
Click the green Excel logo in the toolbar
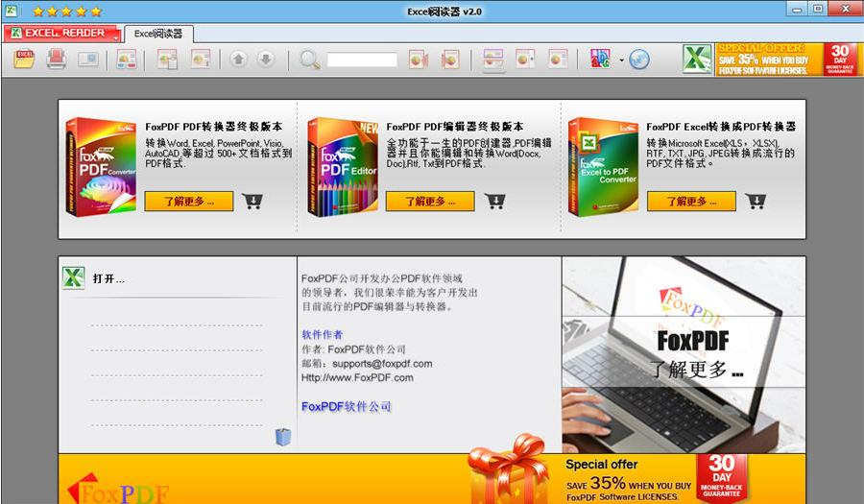point(697,59)
